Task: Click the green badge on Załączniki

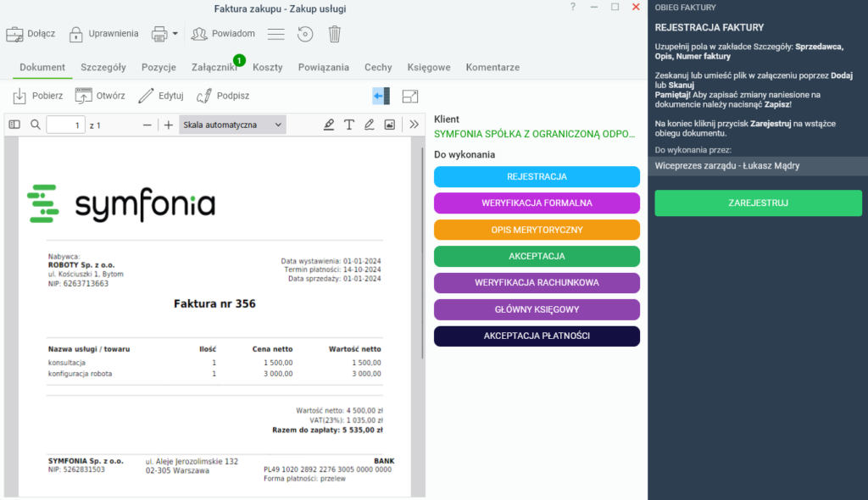Action: [239, 60]
